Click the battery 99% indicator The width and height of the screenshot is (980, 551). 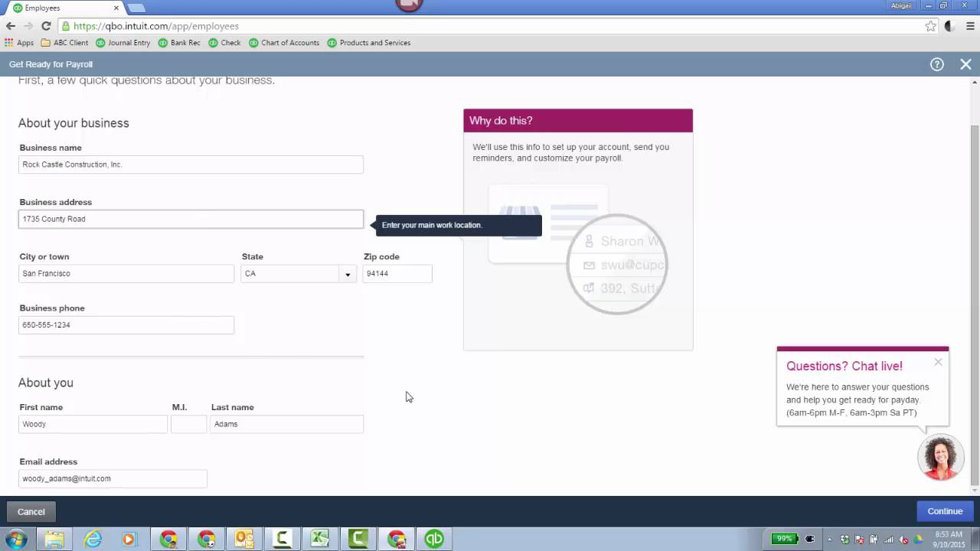click(784, 539)
